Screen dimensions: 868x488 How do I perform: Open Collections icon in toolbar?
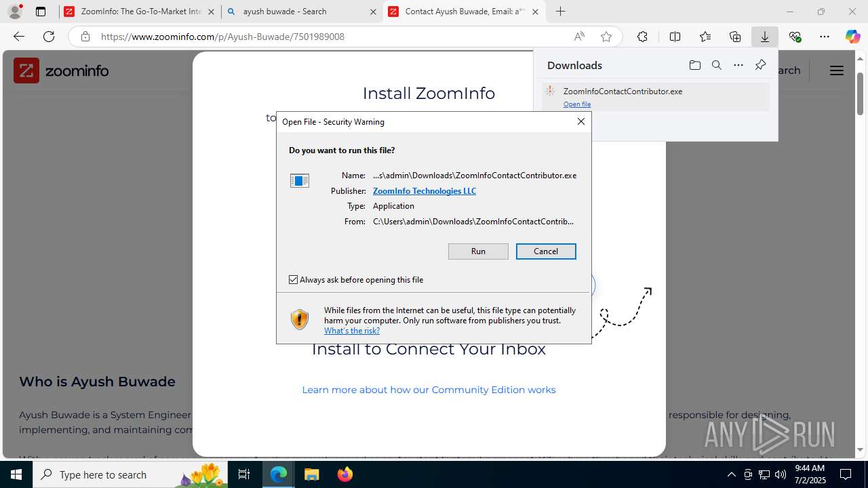(x=735, y=37)
